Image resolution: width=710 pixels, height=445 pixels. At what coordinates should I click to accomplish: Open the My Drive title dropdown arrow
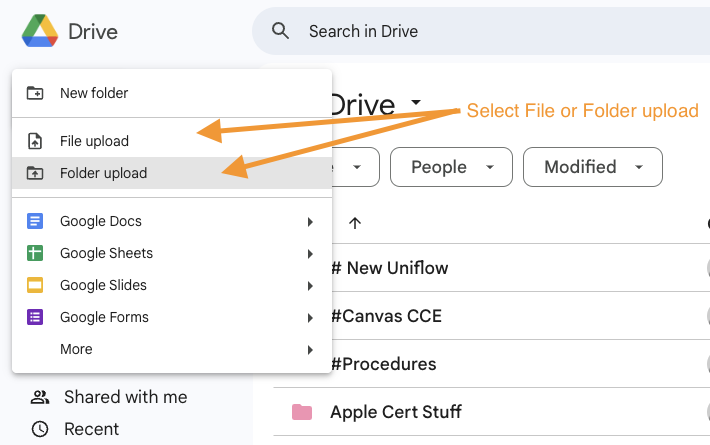click(x=416, y=102)
